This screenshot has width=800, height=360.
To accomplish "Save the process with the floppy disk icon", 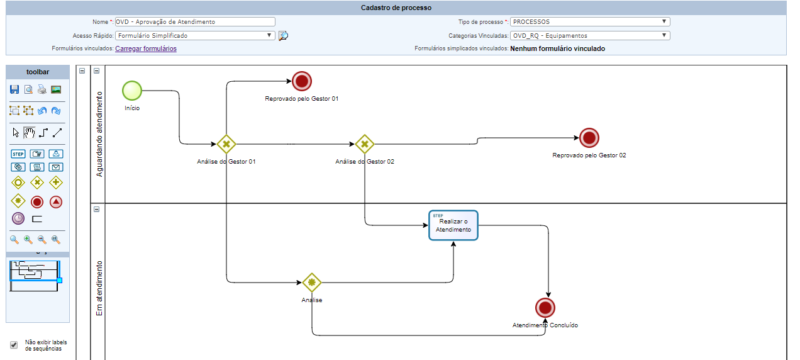I will (14, 90).
